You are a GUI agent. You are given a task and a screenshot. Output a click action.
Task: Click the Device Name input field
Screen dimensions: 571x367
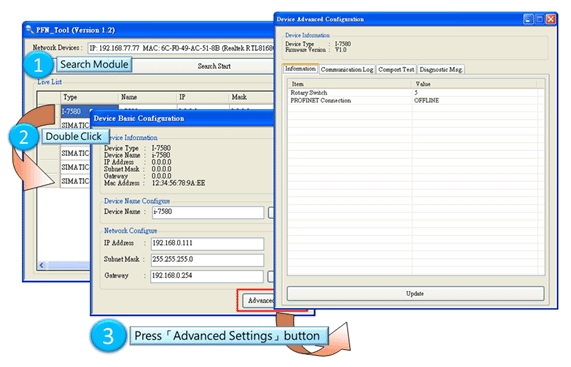click(208, 212)
